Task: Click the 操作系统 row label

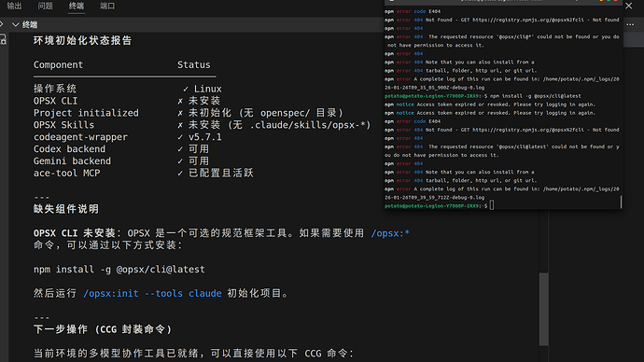Action: [x=55, y=89]
